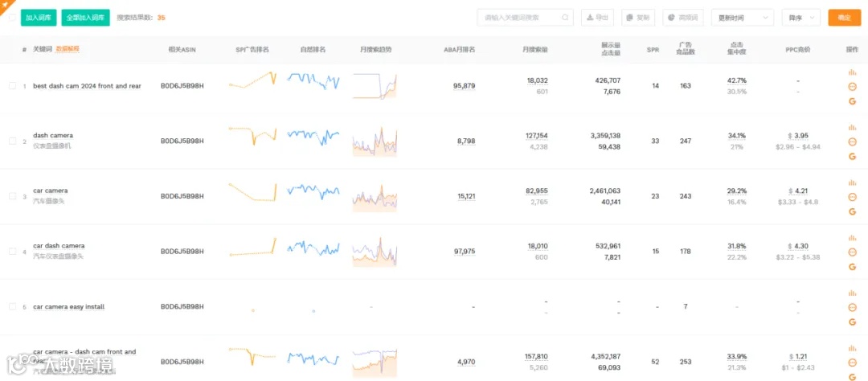
Task: Click more options circle in dash camera row
Action: 852,141
